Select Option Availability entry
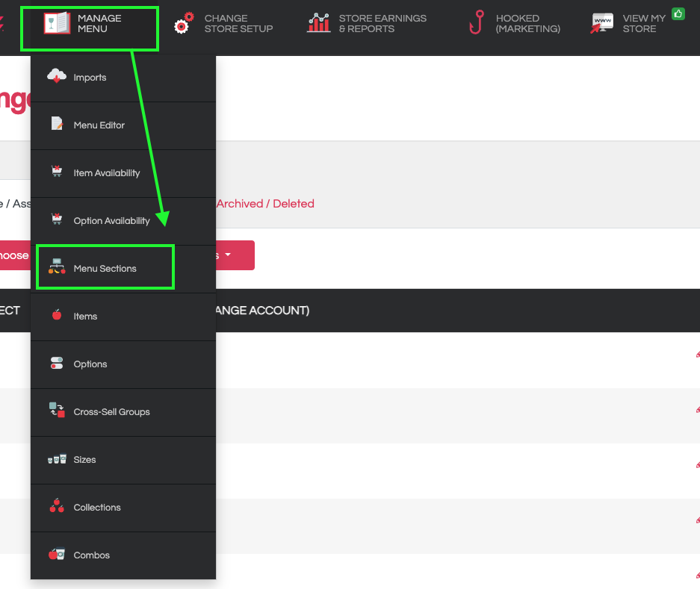700x589 pixels. coord(123,221)
